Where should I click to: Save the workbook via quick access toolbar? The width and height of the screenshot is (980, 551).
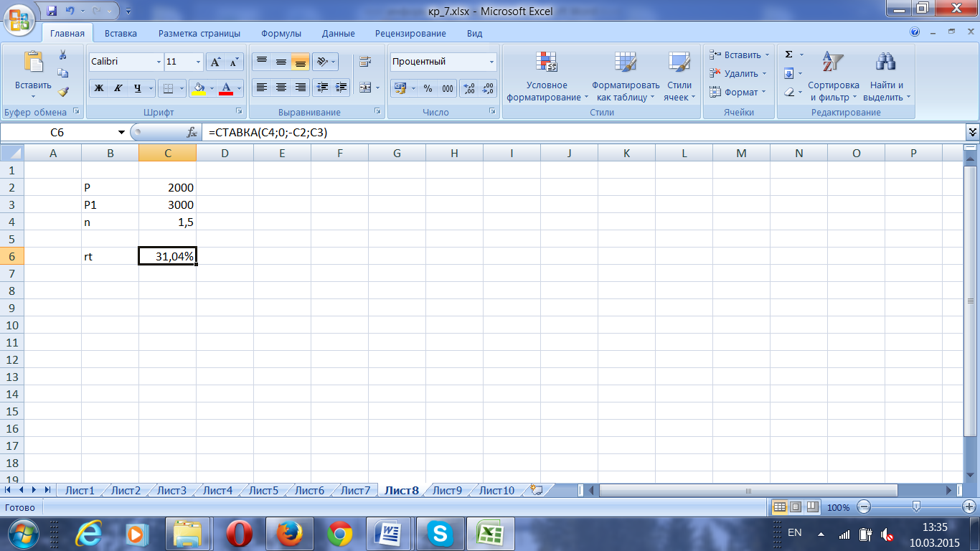tap(52, 11)
